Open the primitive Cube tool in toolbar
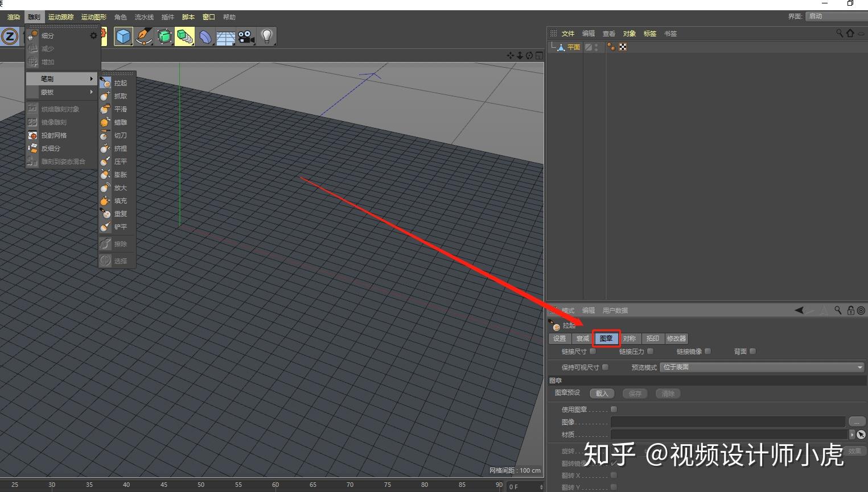The width and height of the screenshot is (868, 492). 123,36
